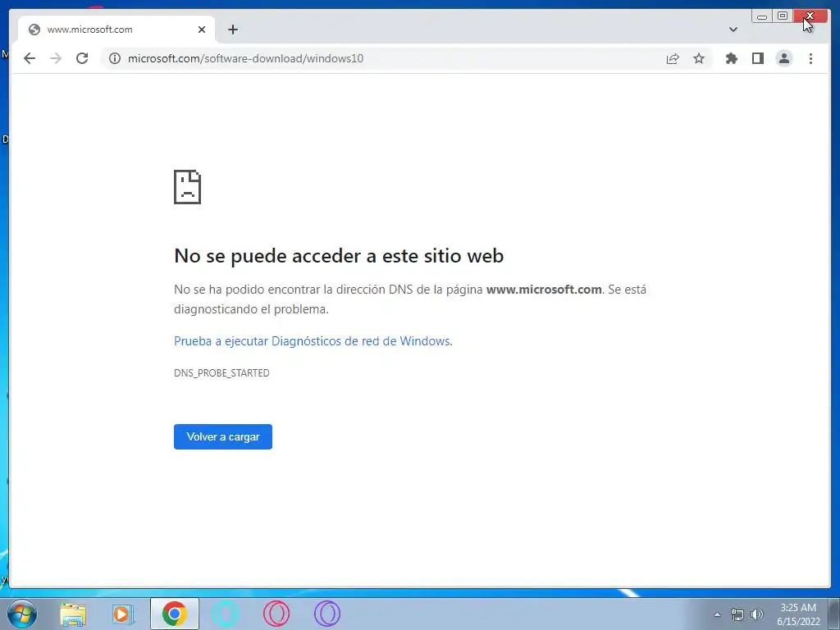
Task: Select the www.microsoft.com tab
Action: (116, 30)
